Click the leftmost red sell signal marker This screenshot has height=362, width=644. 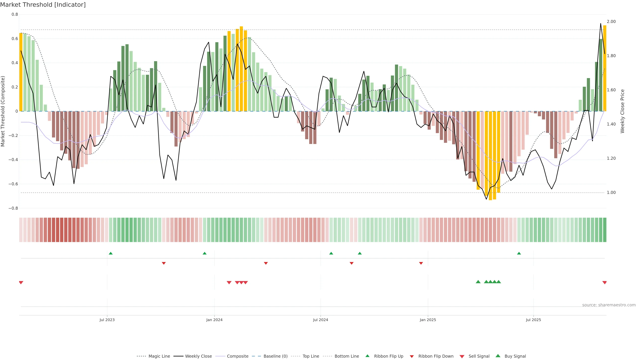(x=21, y=283)
